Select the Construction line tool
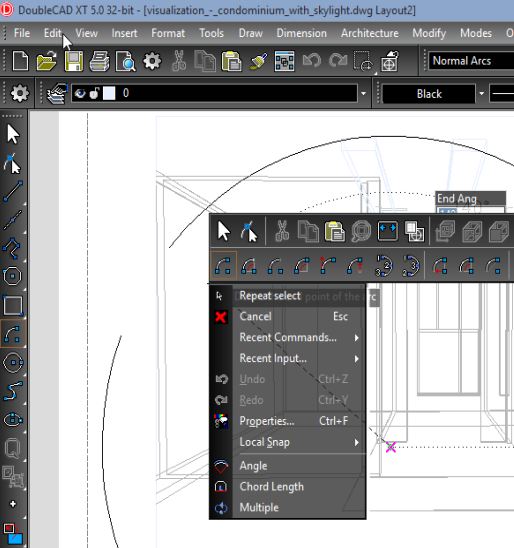 (x=13, y=220)
